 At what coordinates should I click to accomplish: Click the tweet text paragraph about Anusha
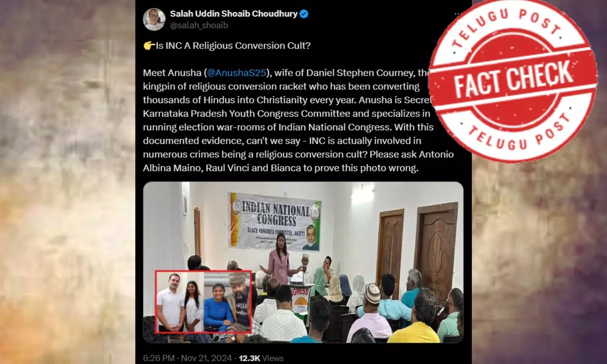298,121
